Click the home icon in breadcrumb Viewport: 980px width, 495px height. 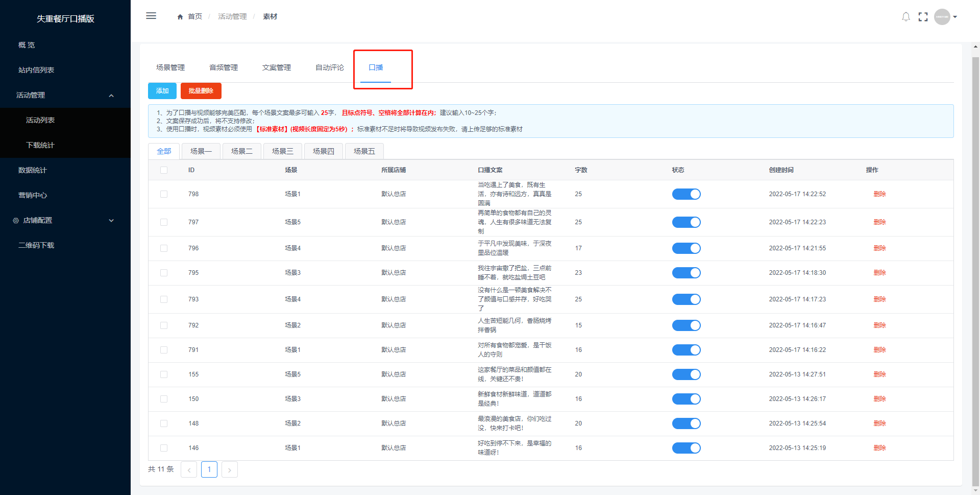pos(180,17)
